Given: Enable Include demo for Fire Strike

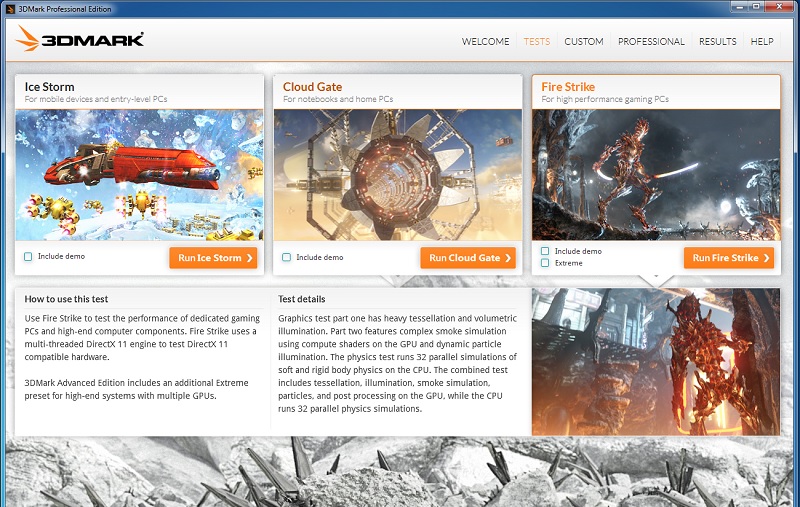Looking at the screenshot, I should (545, 251).
